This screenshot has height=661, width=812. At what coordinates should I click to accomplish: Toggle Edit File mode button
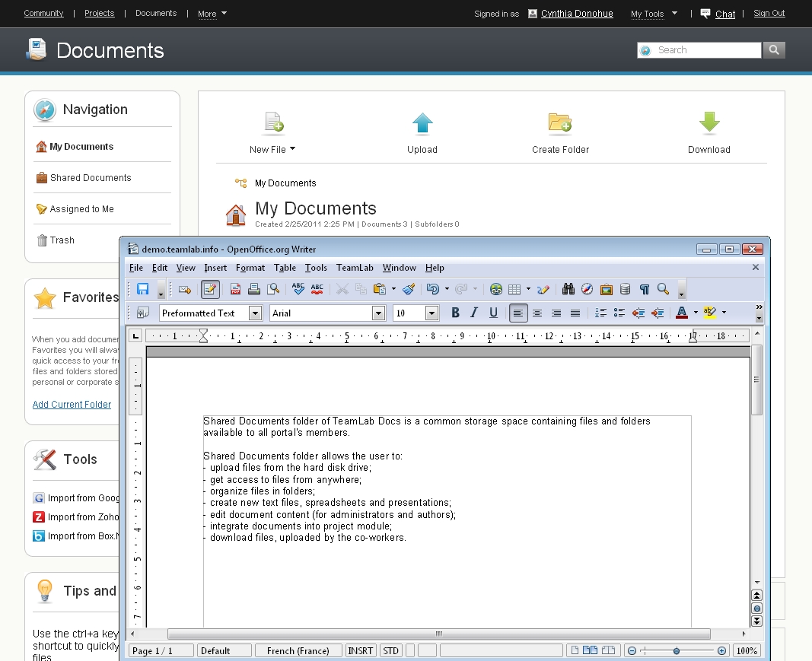(210, 289)
